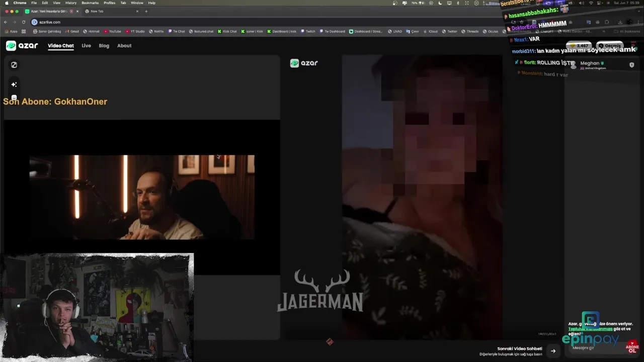Image resolution: width=644 pixels, height=362 pixels.
Task: Open the Blog page
Action: [104, 46]
